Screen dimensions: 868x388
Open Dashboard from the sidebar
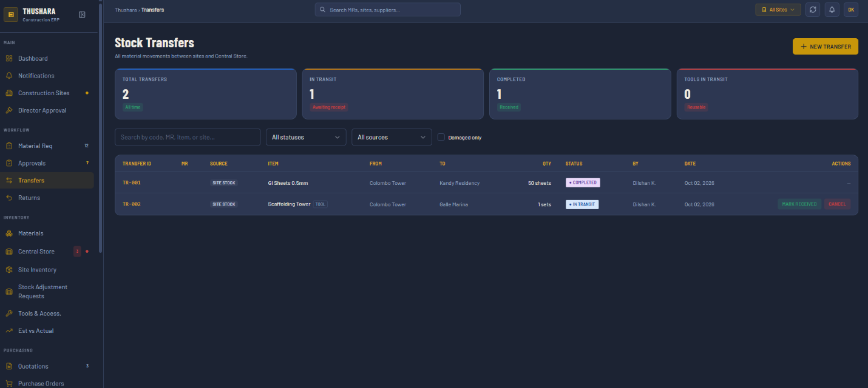coord(47,59)
